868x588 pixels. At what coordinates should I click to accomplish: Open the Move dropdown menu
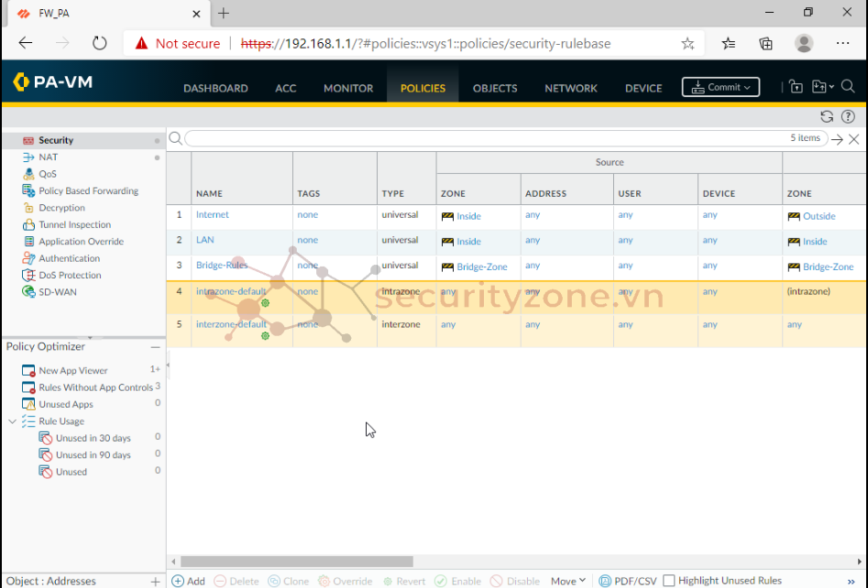point(568,581)
